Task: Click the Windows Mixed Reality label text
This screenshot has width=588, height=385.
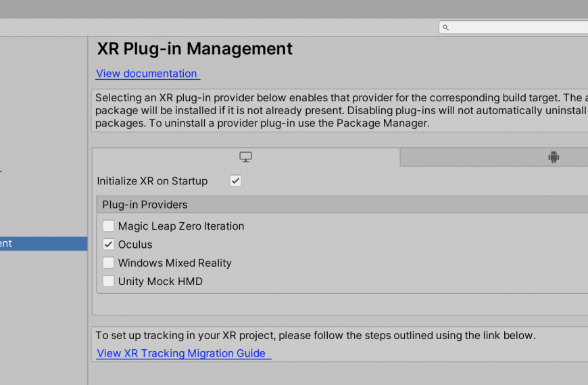Action: 175,263
